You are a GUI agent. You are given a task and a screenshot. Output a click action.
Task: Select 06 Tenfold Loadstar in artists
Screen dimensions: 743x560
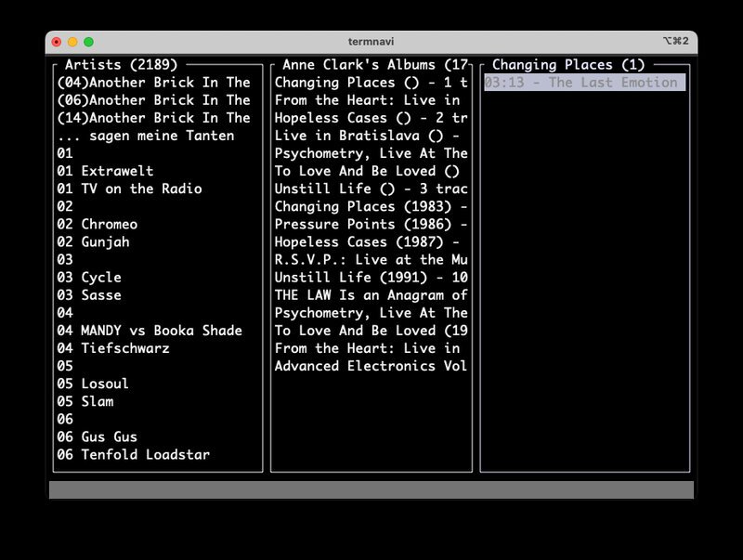pos(133,454)
